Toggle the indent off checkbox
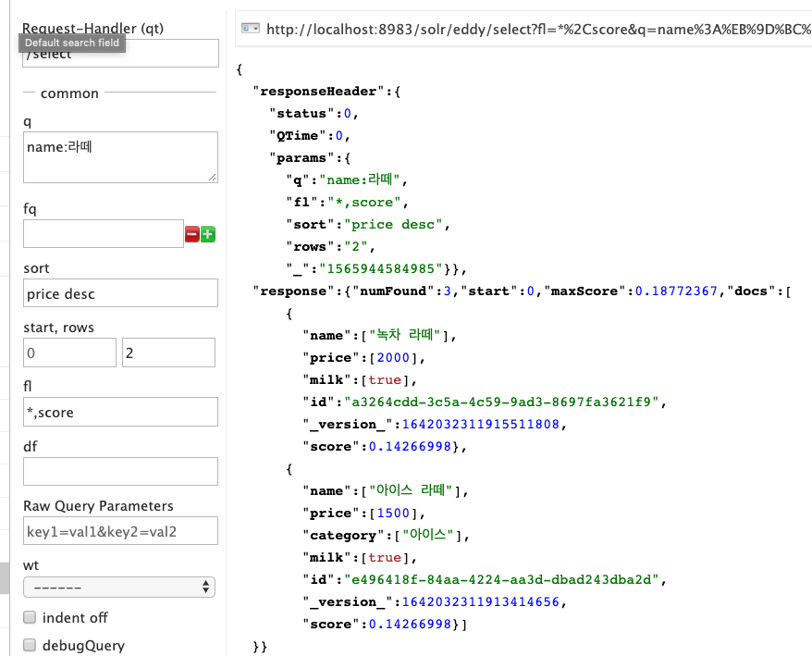Screen dimensions: 812x656 [30, 617]
